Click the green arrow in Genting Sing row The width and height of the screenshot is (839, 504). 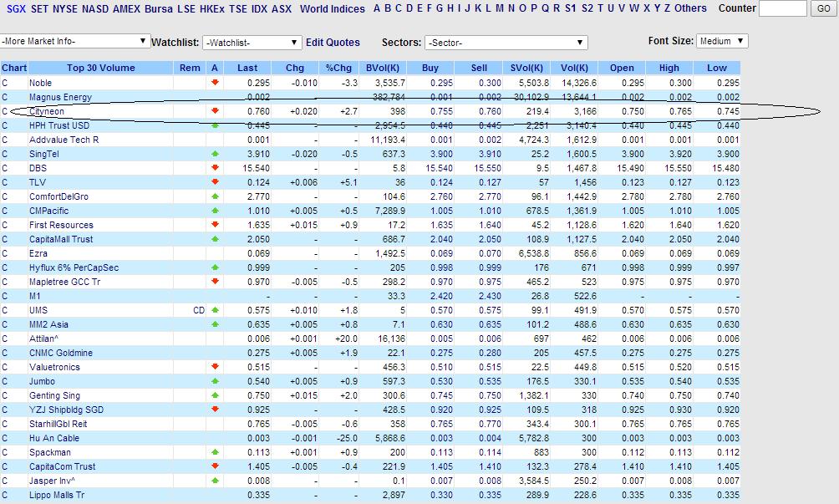click(x=215, y=395)
